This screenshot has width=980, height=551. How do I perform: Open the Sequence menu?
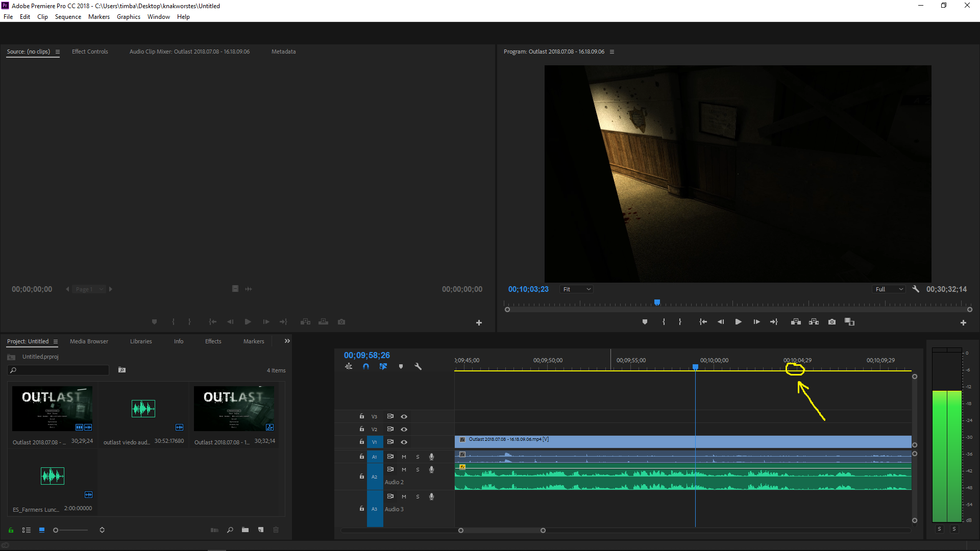[x=68, y=17]
